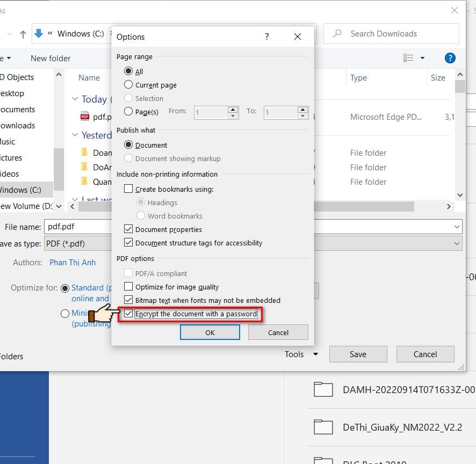Sort by the Size column header
The width and height of the screenshot is (476, 464).
click(438, 78)
